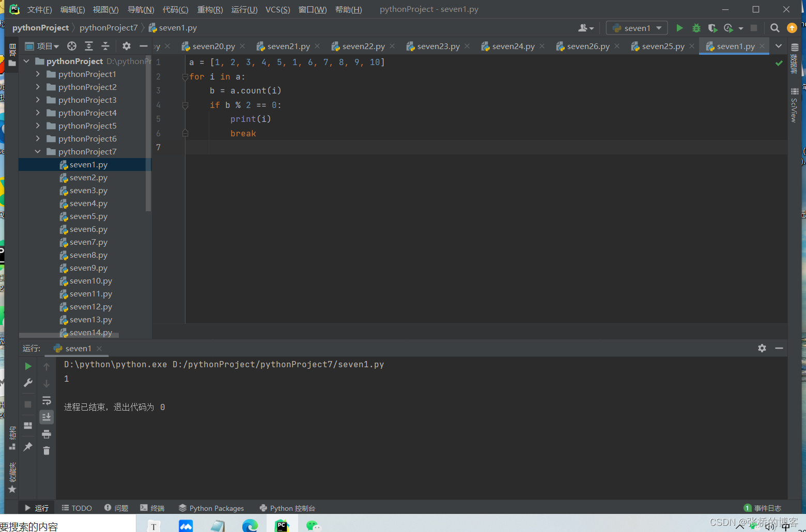
Task: Open Project panel settings gear
Action: (x=127, y=46)
